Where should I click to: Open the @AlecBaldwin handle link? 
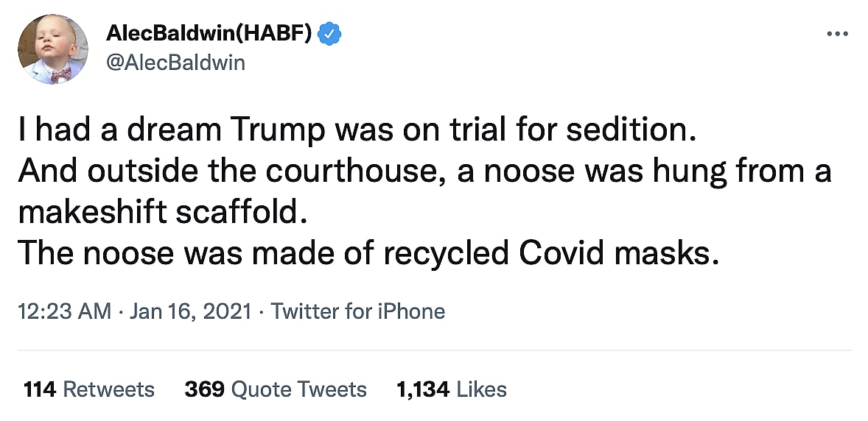pyautogui.click(x=175, y=63)
